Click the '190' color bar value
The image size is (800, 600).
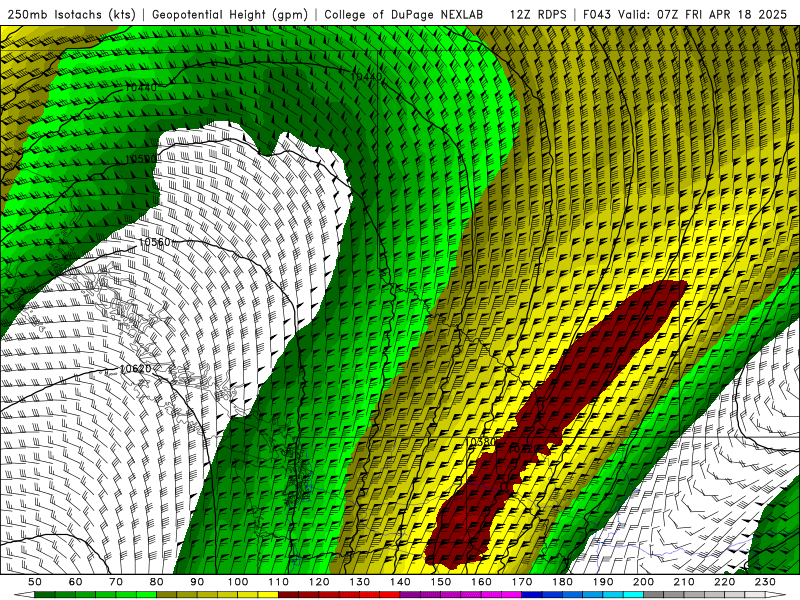[603, 582]
